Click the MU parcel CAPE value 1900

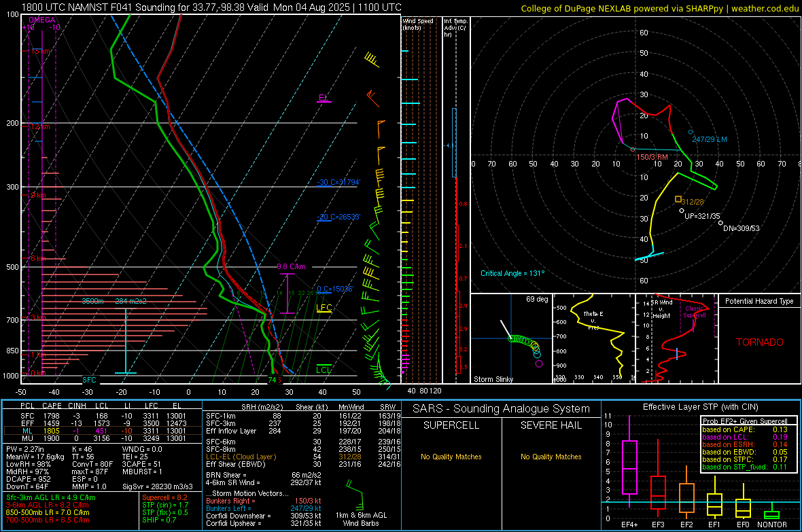51,438
